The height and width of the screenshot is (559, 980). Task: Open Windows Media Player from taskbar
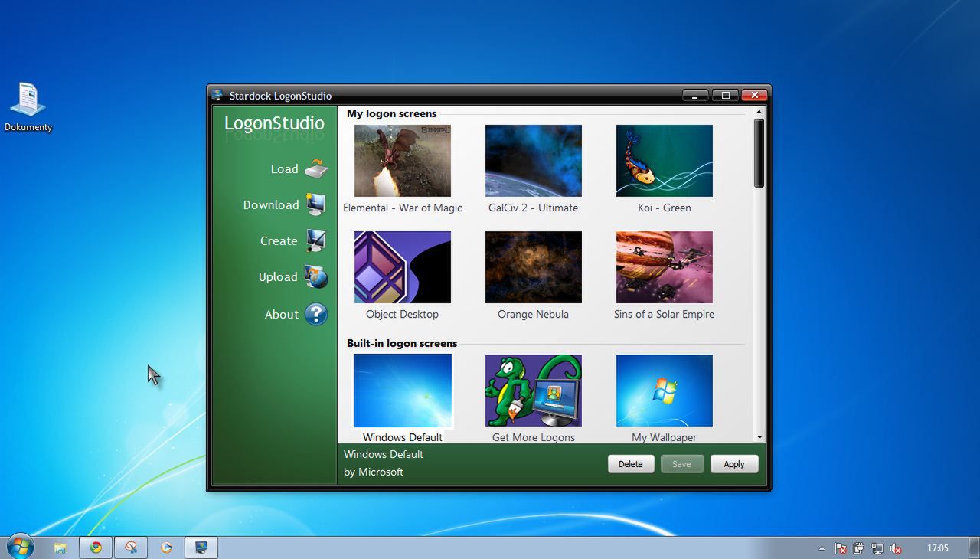[166, 548]
